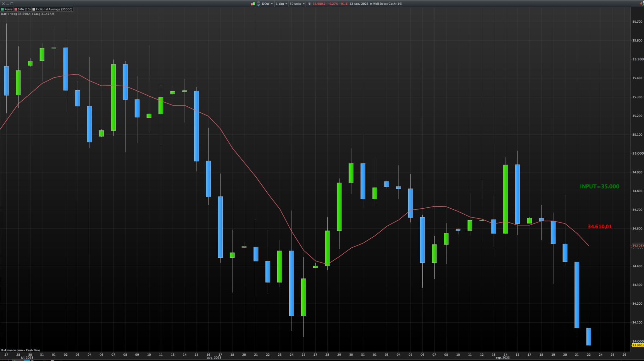This screenshot has height=361, width=644.
Task: Expand the DOW instrument dropdown
Action: pyautogui.click(x=268, y=4)
